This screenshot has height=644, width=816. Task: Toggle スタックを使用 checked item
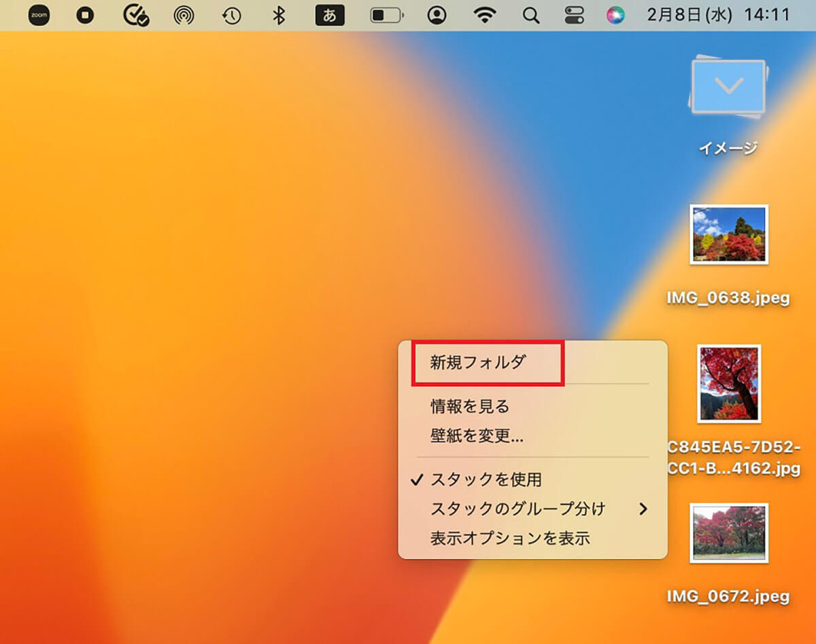pos(532,479)
